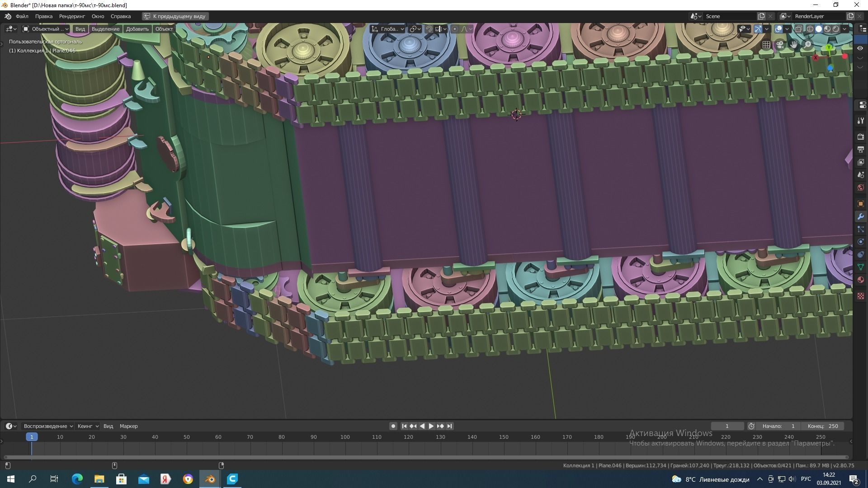Open Blender from Windows taskbar
Image resolution: width=868 pixels, height=488 pixels.
pos(210,479)
